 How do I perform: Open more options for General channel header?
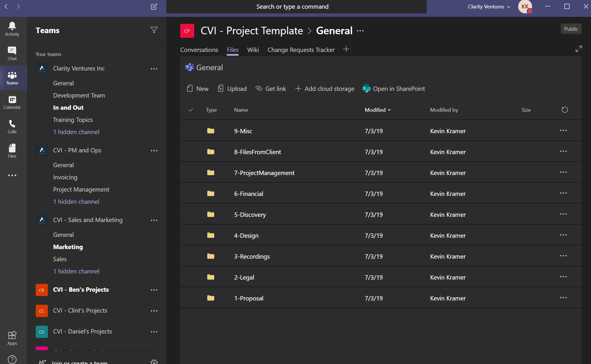[360, 31]
